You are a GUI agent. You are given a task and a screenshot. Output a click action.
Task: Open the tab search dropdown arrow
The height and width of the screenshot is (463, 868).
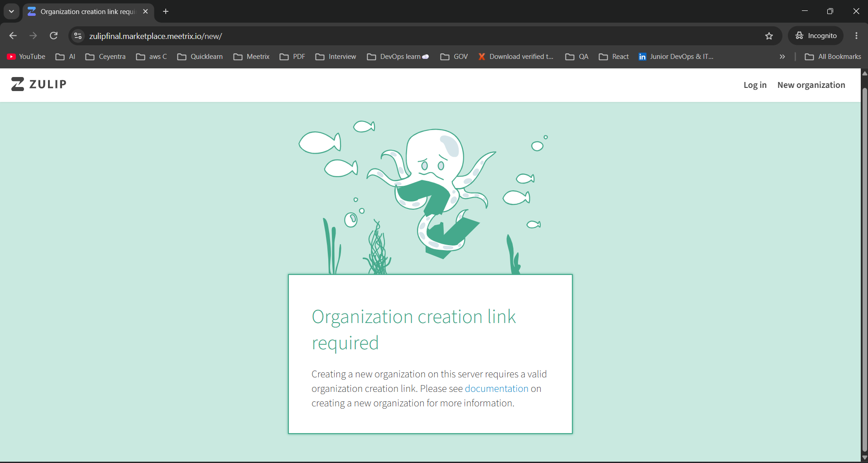[x=11, y=11]
